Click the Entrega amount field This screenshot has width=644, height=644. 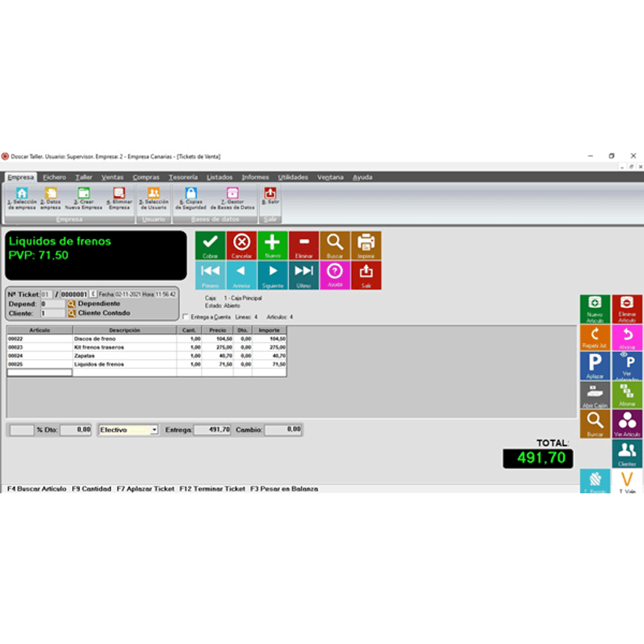pyautogui.click(x=212, y=430)
